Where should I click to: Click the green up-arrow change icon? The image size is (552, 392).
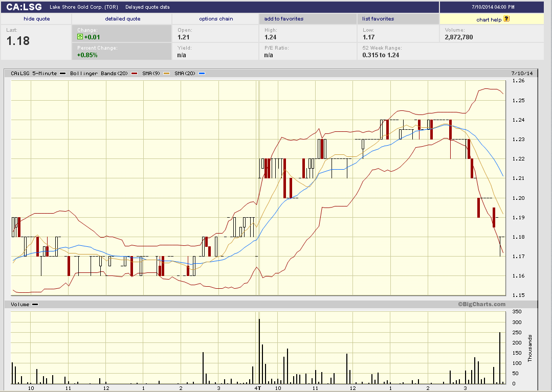coord(80,37)
